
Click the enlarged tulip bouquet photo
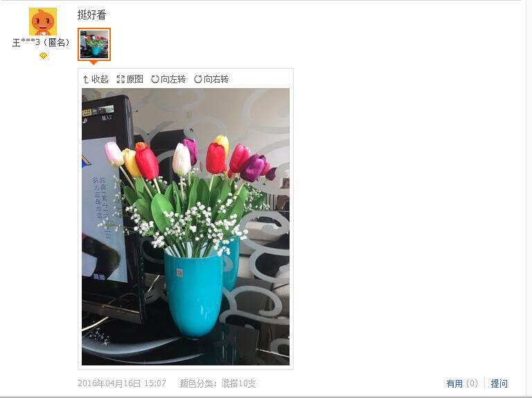coord(186,227)
